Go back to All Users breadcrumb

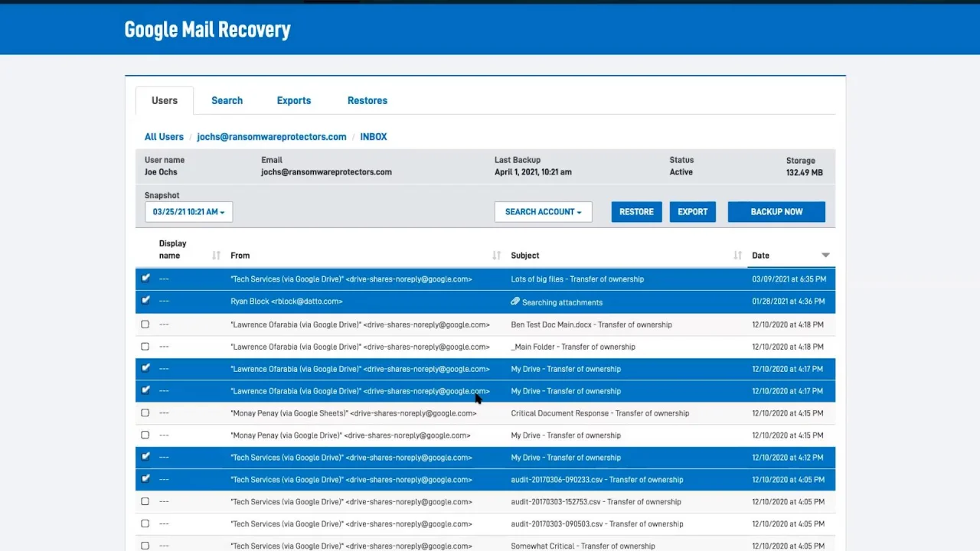[x=164, y=137]
